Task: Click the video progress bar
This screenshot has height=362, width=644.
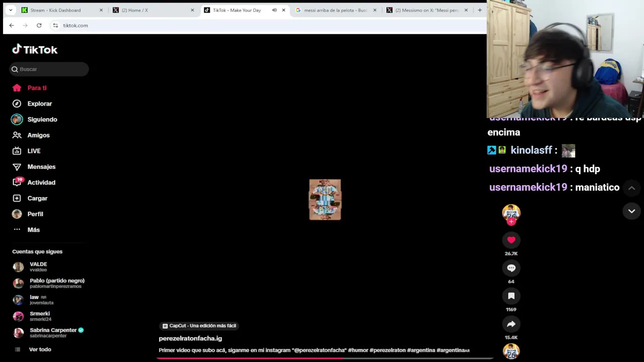Action: click(x=325, y=358)
